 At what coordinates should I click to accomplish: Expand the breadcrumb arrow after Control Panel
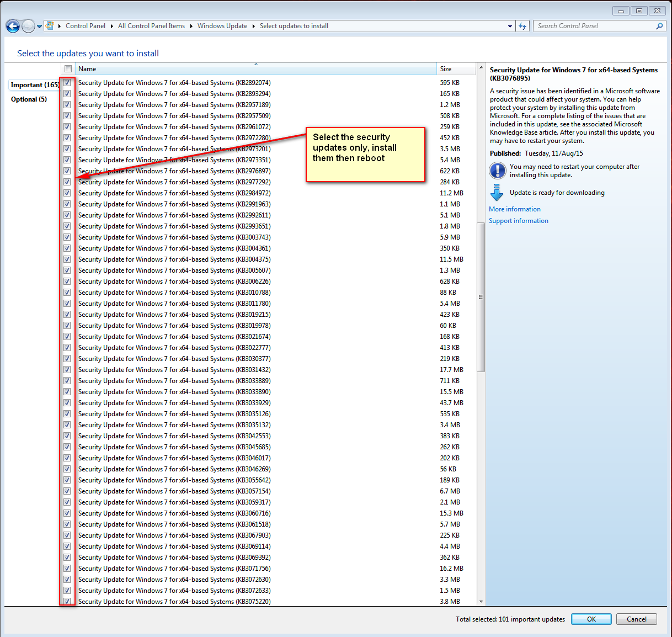coord(111,26)
